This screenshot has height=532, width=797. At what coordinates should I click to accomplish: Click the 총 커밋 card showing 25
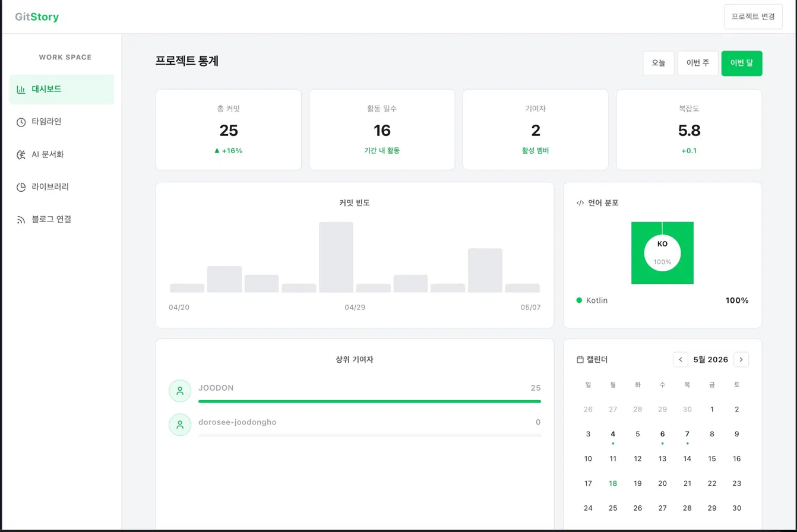coord(229,129)
